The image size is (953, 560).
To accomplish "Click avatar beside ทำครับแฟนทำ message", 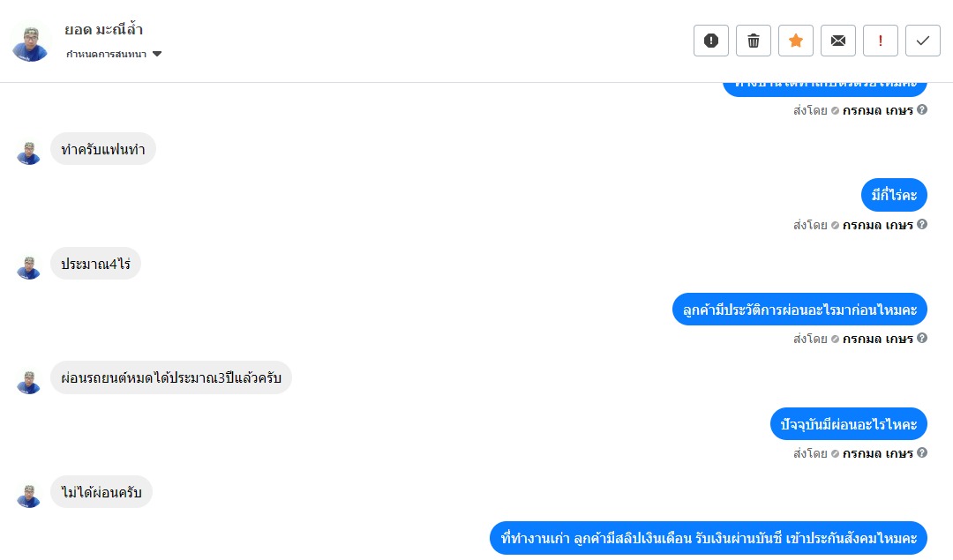I will point(28,153).
